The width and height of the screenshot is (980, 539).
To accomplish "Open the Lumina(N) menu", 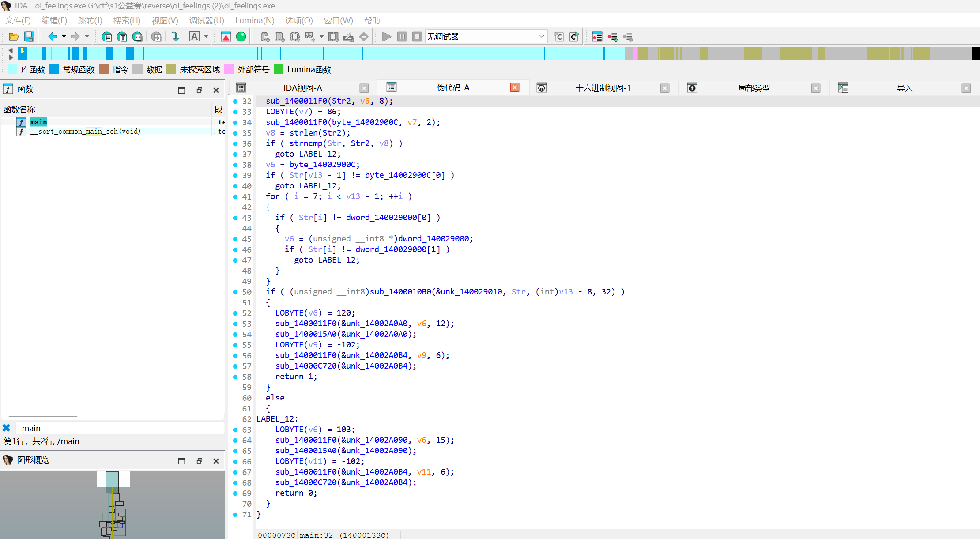I will click(254, 20).
